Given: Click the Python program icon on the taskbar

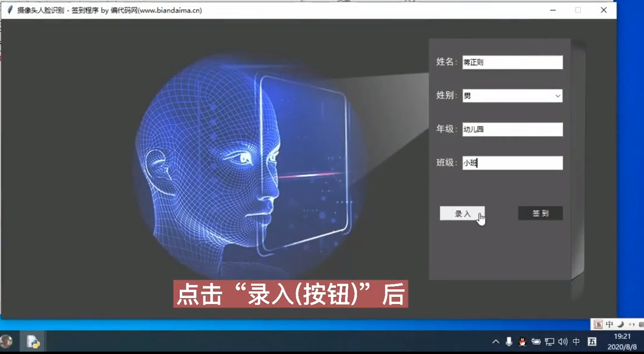Looking at the screenshot, I should click(33, 342).
